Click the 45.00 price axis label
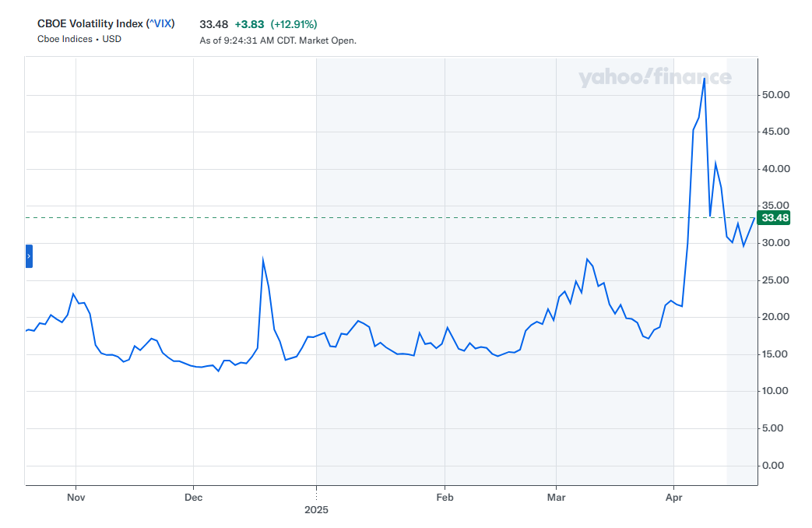This screenshot has width=812, height=528. pos(775,132)
